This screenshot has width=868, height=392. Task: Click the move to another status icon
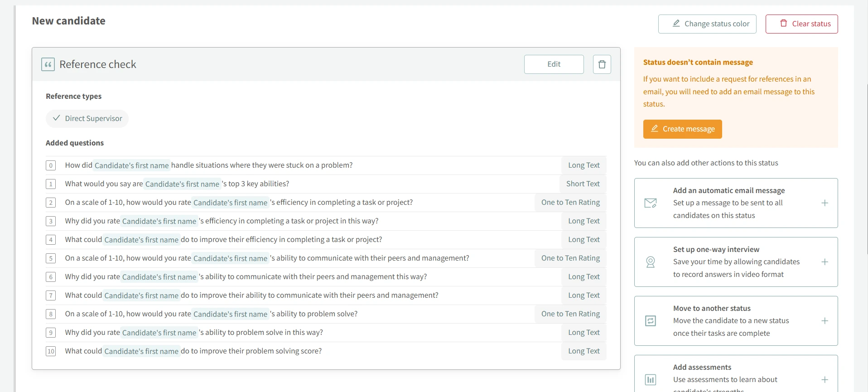pyautogui.click(x=650, y=321)
